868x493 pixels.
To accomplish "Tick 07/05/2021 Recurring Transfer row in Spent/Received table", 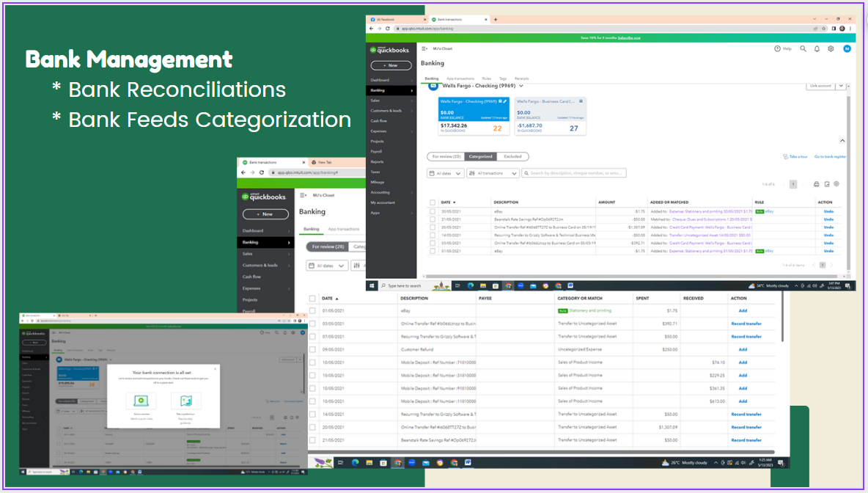I will click(312, 337).
